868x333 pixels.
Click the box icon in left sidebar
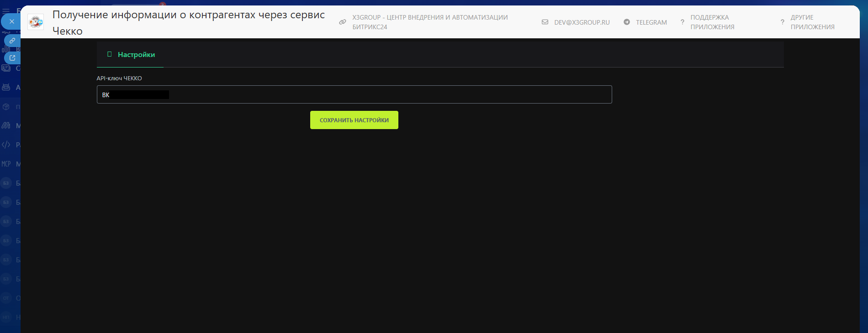[x=6, y=107]
